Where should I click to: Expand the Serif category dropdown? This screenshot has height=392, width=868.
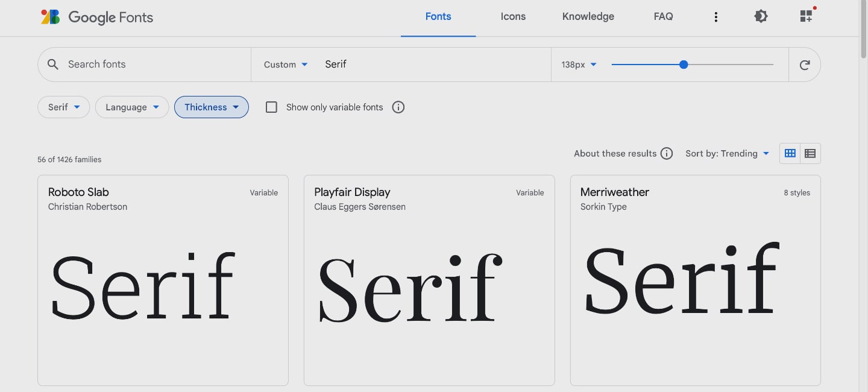pyautogui.click(x=64, y=107)
